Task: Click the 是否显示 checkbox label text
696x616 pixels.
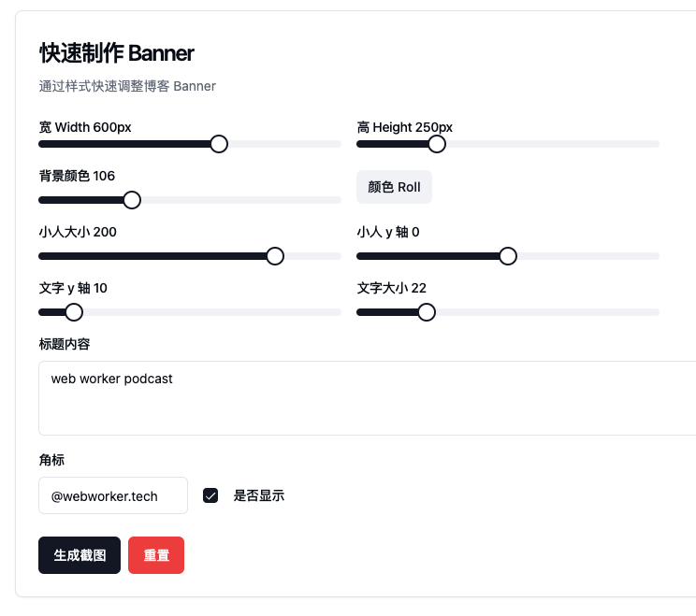Action: coord(258,496)
